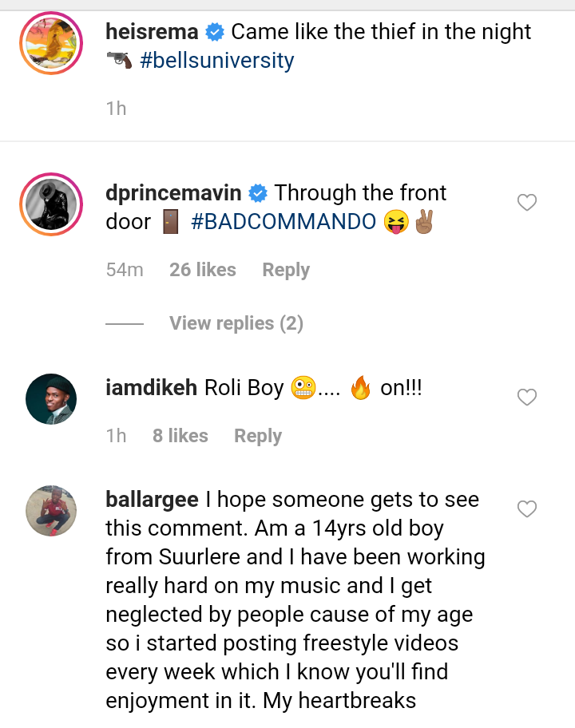Reply to dprincemavin's comment
The image size is (575, 728).
285,271
